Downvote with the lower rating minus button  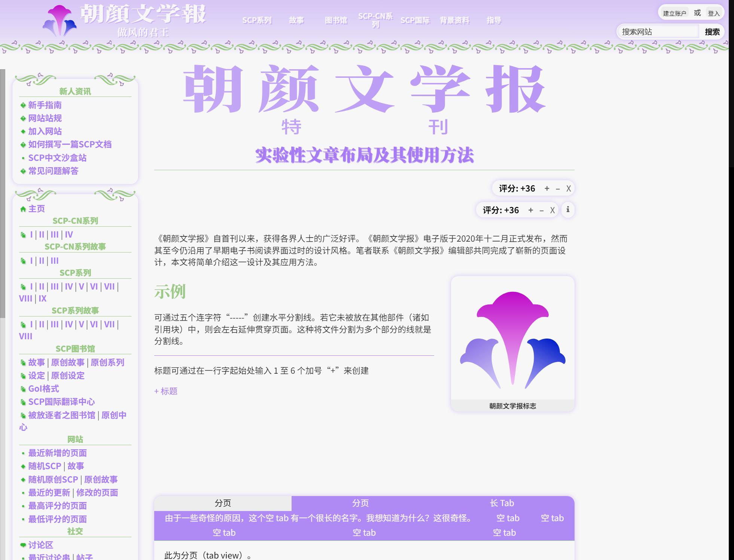tap(541, 210)
